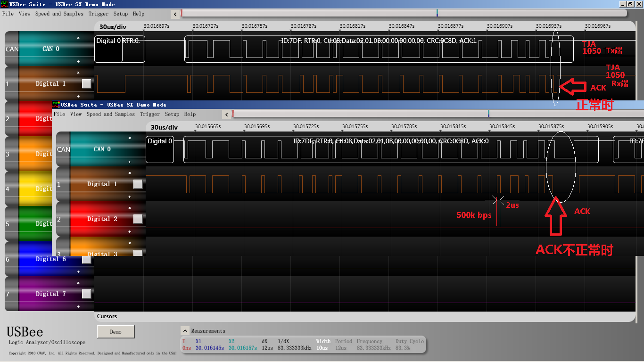Click the Demo button
This screenshot has height=362, width=644.
[x=116, y=332]
